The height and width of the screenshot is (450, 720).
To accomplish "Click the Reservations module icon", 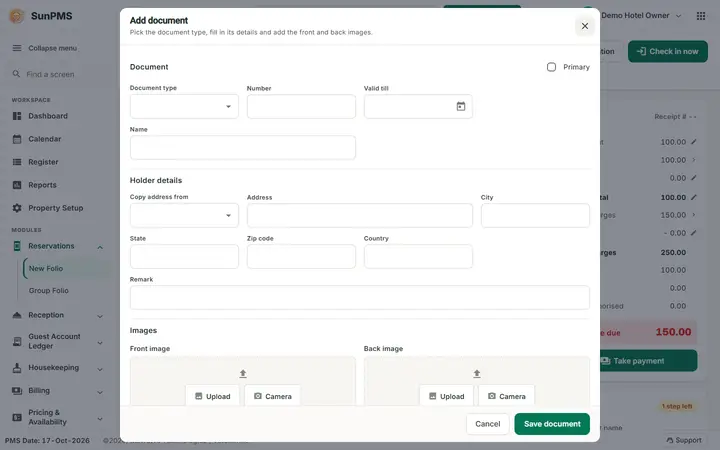I will point(17,246).
